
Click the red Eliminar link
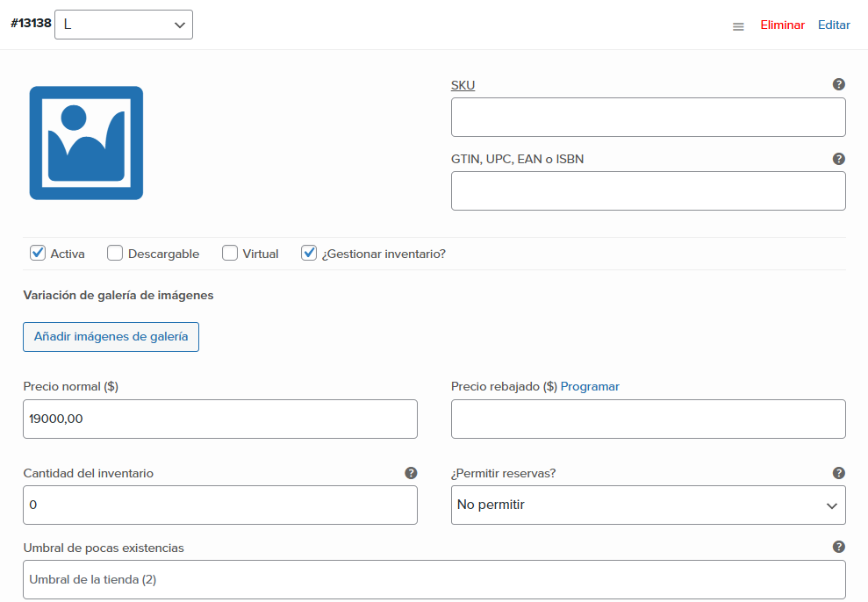click(x=782, y=25)
